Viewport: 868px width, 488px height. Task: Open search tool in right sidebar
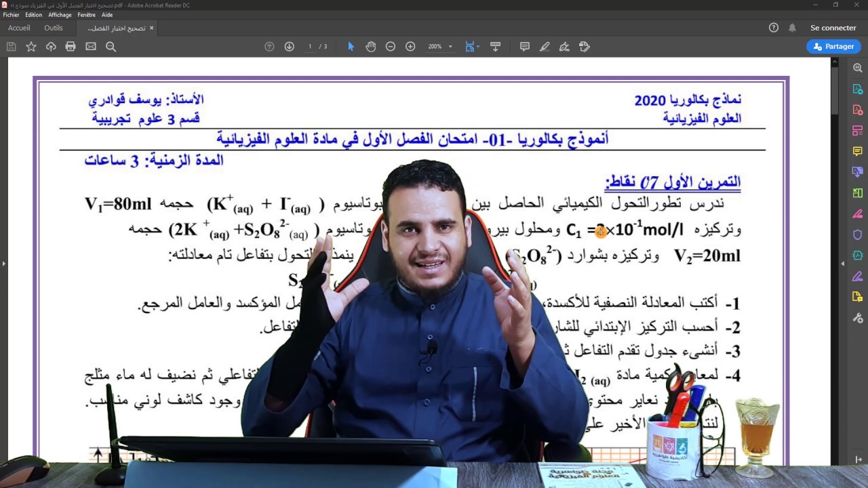(x=857, y=68)
